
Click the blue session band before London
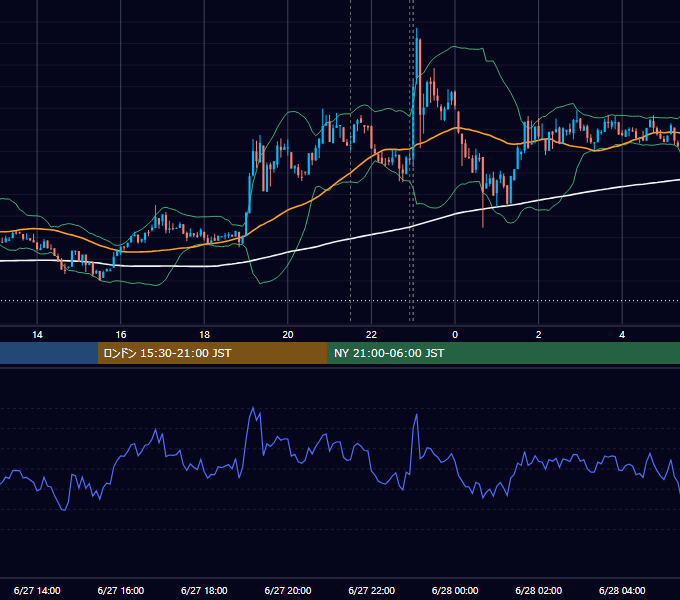pyautogui.click(x=49, y=353)
